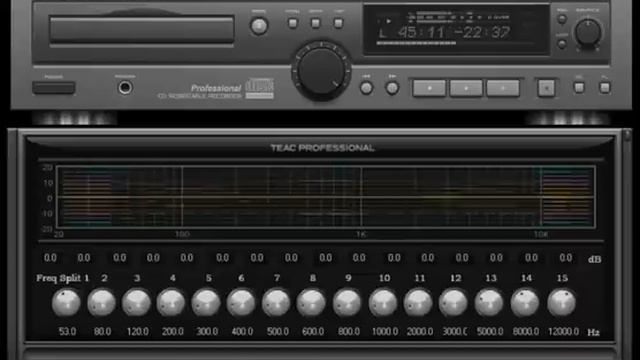Click the Freq Split 11 knob

418,302
